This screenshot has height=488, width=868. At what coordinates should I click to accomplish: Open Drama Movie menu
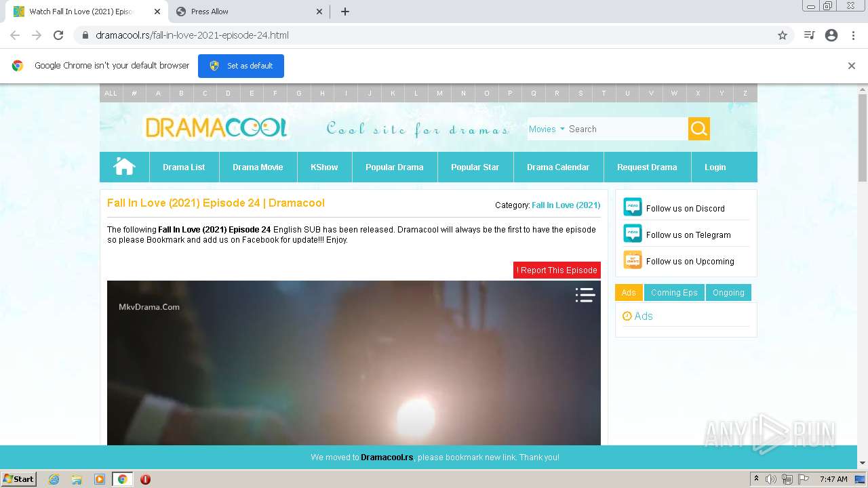tap(258, 167)
